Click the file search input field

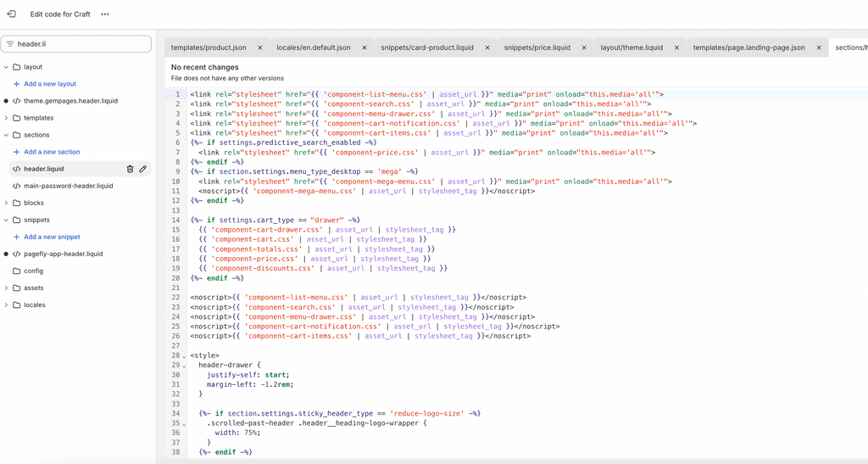click(x=75, y=44)
